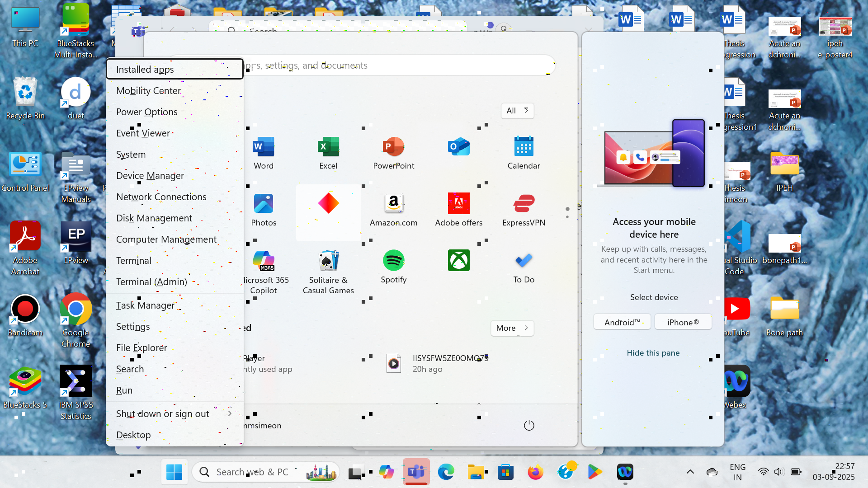This screenshot has height=488, width=868.
Task: Select Device Manager from context menu
Action: click(x=150, y=176)
